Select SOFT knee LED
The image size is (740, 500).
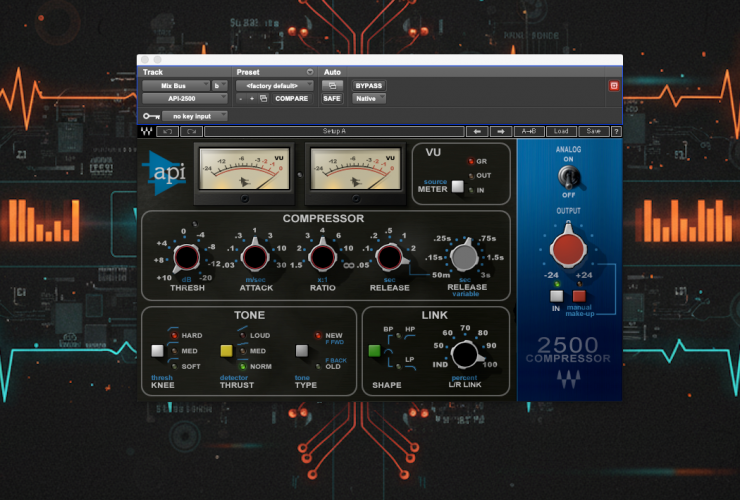[174, 366]
